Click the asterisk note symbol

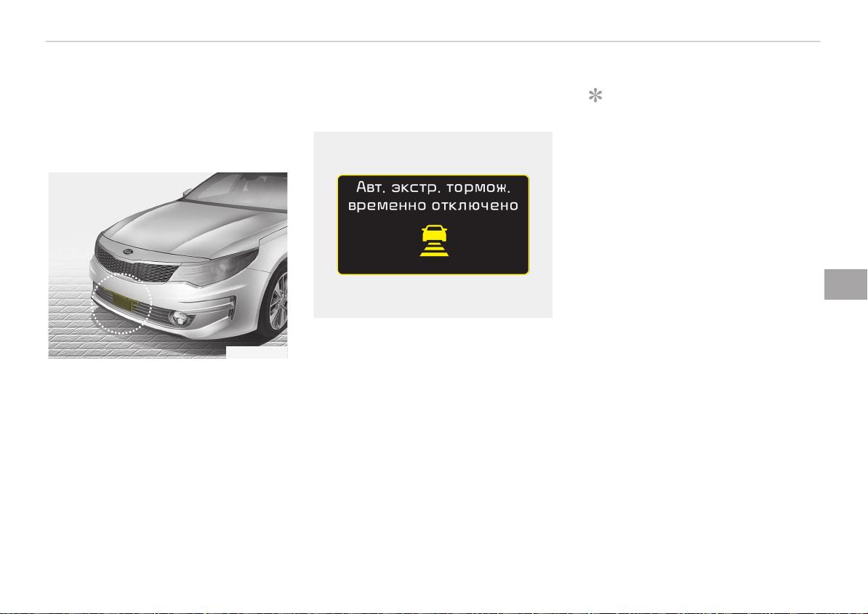pos(595,96)
